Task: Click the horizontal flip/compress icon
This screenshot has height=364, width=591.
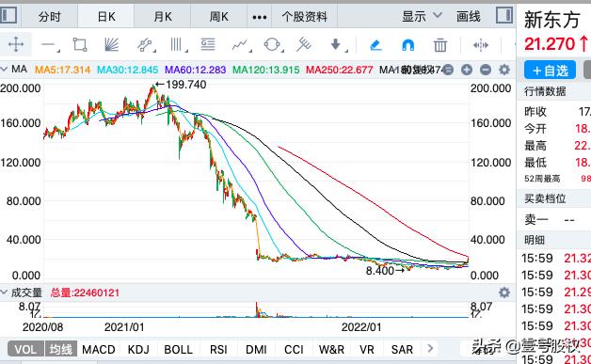Action: coord(481,45)
